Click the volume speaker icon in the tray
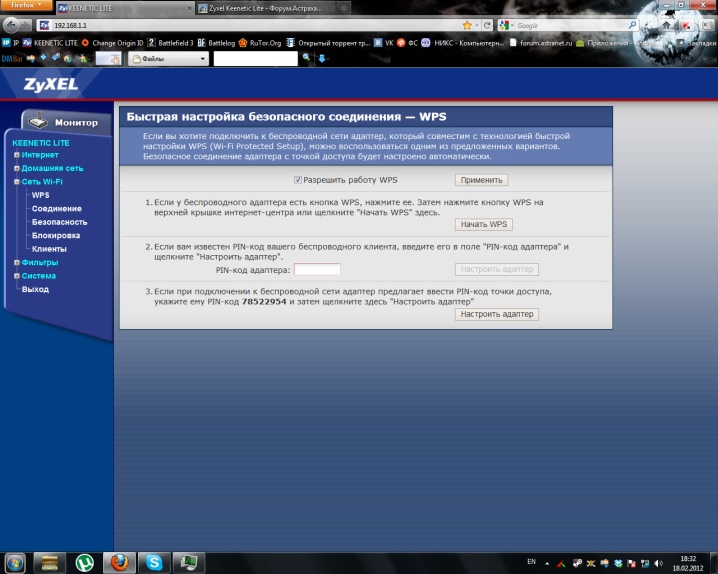718x574 pixels. 659,563
